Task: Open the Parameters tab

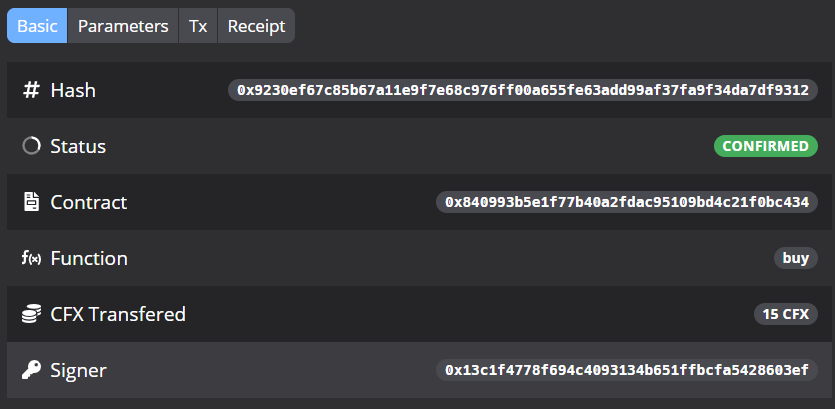Action: [123, 26]
